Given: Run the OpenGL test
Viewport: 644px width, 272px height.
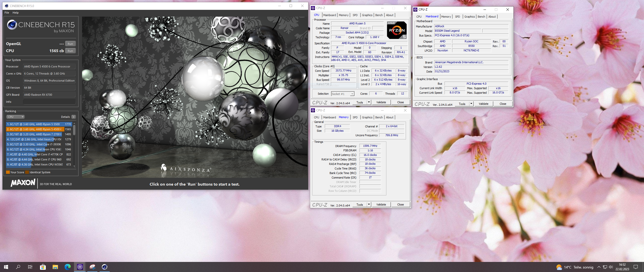Looking at the screenshot, I should (x=70, y=44).
